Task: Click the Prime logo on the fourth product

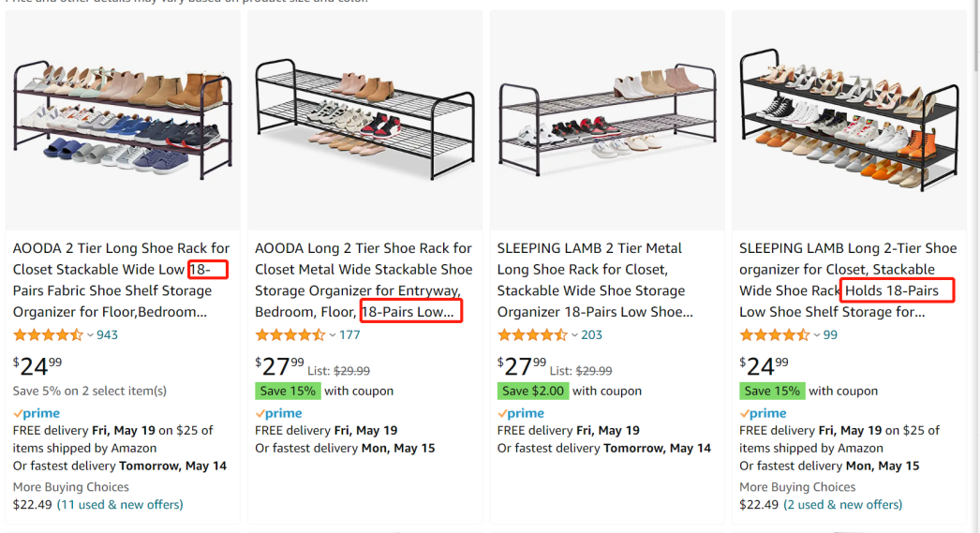Action: (763, 413)
